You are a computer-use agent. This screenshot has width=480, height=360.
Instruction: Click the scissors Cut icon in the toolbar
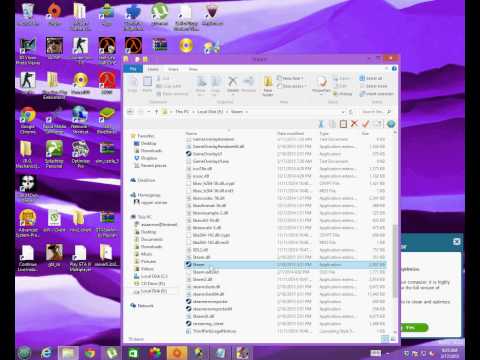point(321,124)
